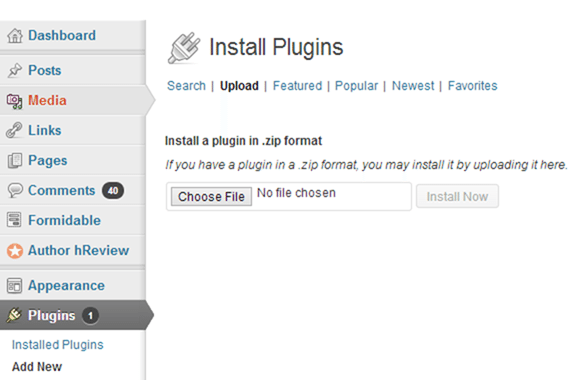
Task: Select the Add New submenu item
Action: [37, 366]
